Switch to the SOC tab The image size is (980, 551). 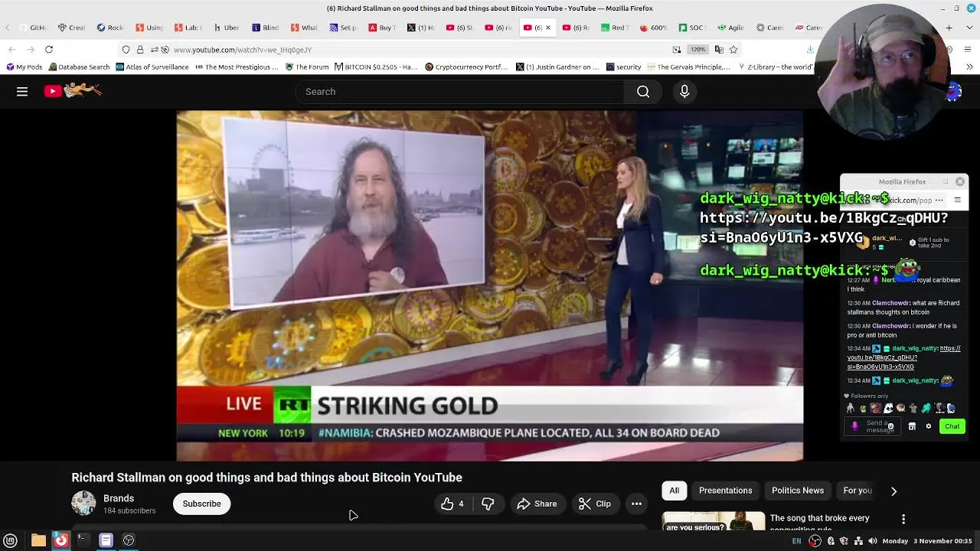pos(691,28)
